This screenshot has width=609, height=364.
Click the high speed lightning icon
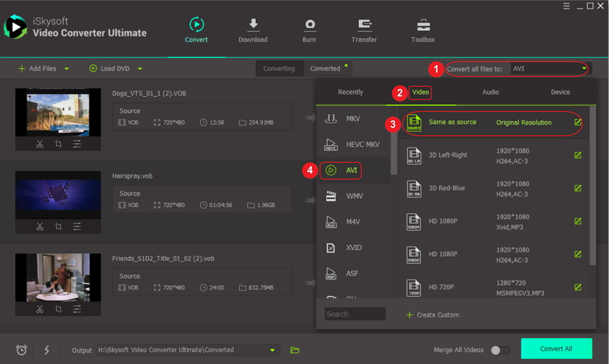pos(47,350)
